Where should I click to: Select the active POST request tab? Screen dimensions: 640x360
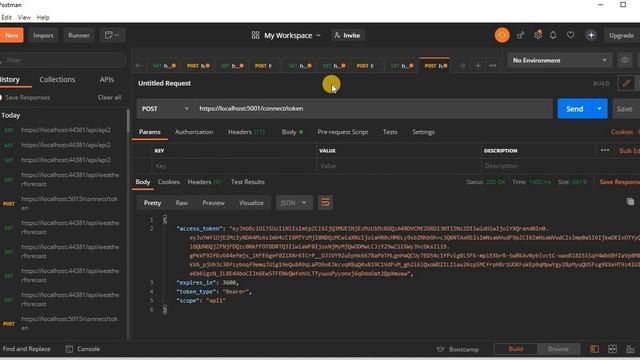tap(435, 65)
